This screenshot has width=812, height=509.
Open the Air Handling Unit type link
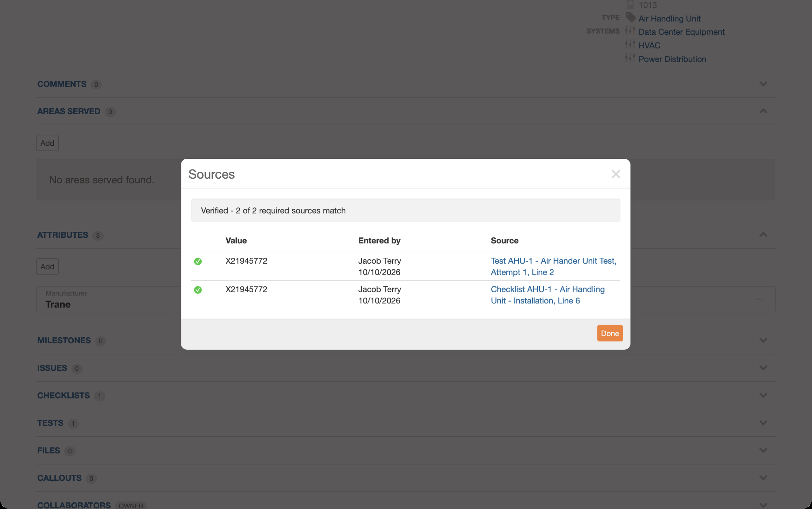click(669, 18)
